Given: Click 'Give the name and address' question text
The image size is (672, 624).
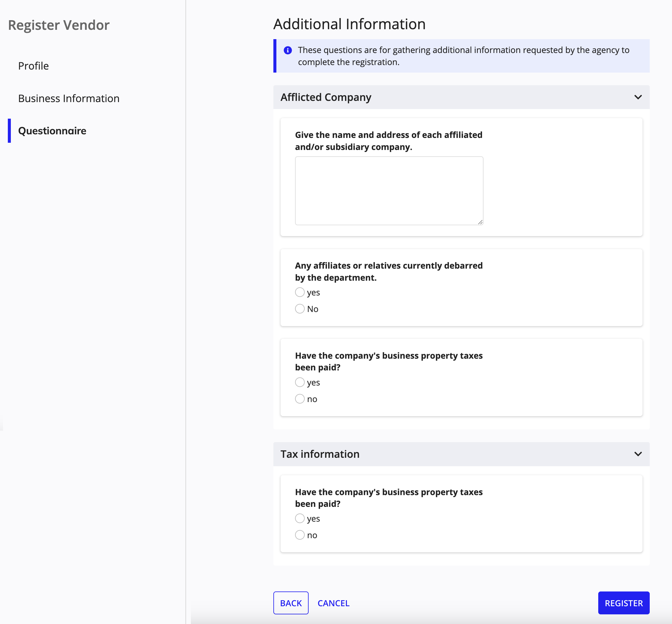Looking at the screenshot, I should 388,141.
